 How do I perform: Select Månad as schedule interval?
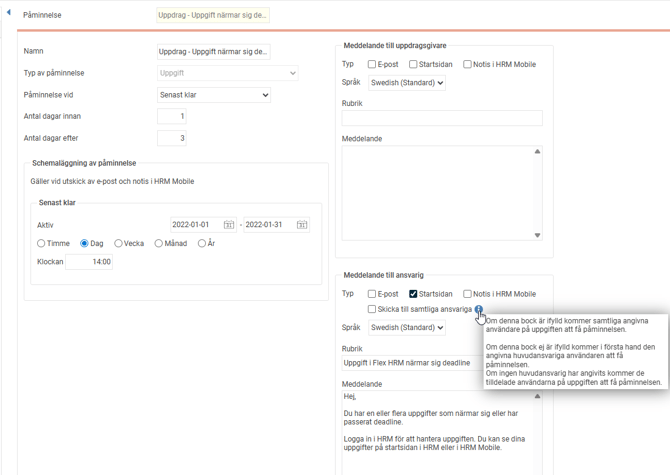click(158, 243)
